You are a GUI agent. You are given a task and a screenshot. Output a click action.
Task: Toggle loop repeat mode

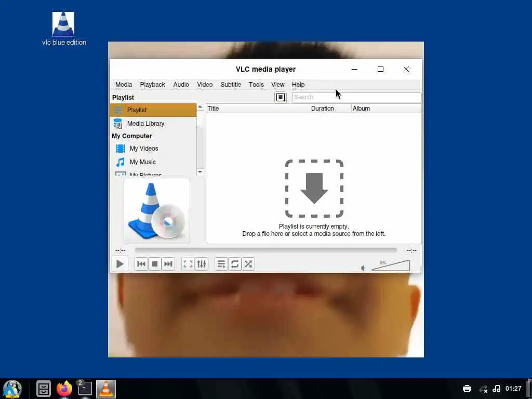pyautogui.click(x=235, y=264)
